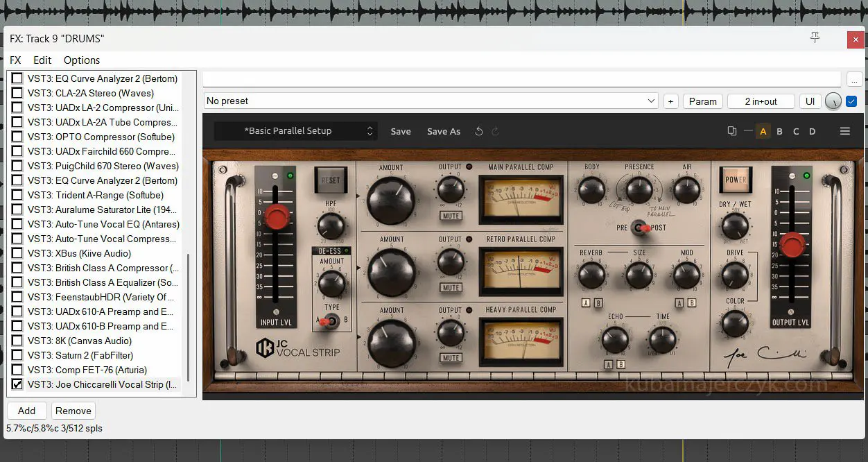Click the wet/dry mix knob icon
This screenshot has width=868, height=462.
[833, 101]
